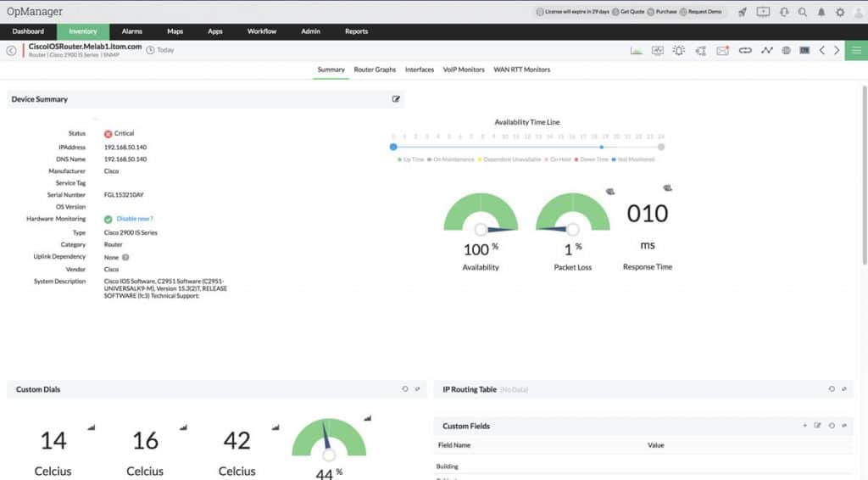Click the Disable now? link
This screenshot has width=868, height=480.
click(135, 219)
